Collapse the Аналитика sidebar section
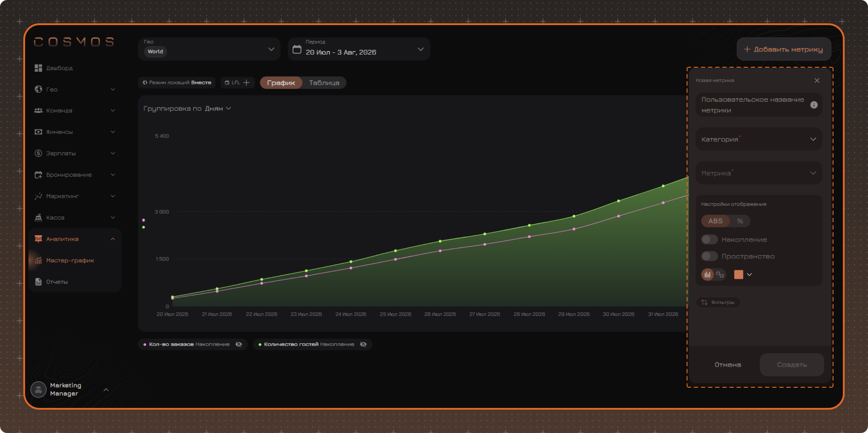 [113, 239]
